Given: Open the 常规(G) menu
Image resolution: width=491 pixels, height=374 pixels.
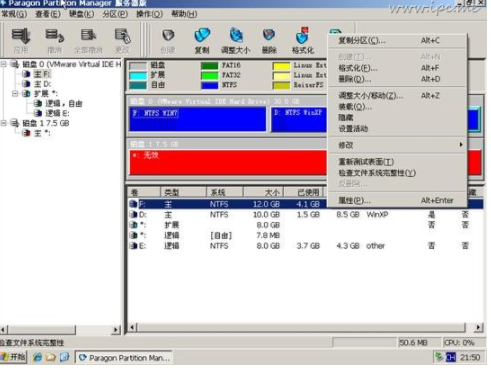Looking at the screenshot, I should (x=14, y=14).
